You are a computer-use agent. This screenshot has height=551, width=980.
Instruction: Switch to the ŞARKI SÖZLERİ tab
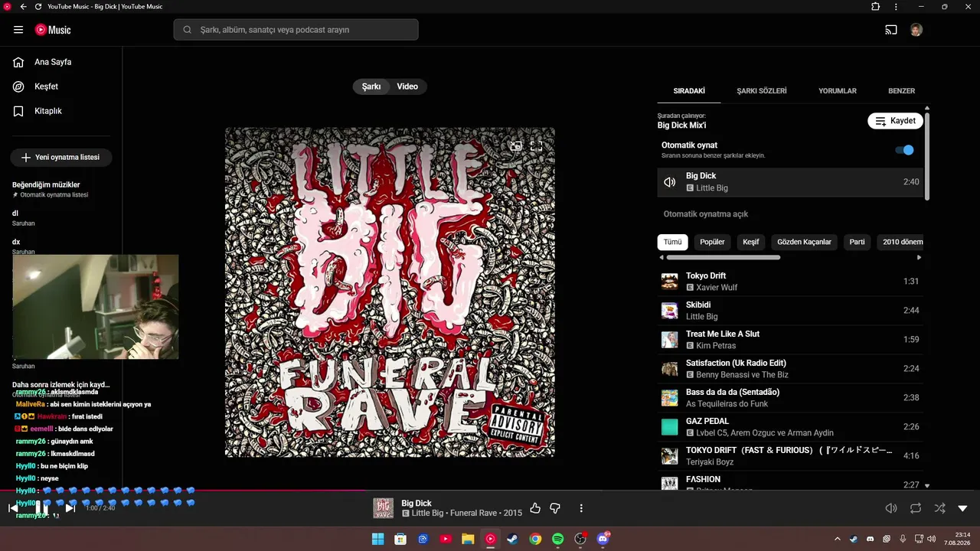tap(761, 91)
